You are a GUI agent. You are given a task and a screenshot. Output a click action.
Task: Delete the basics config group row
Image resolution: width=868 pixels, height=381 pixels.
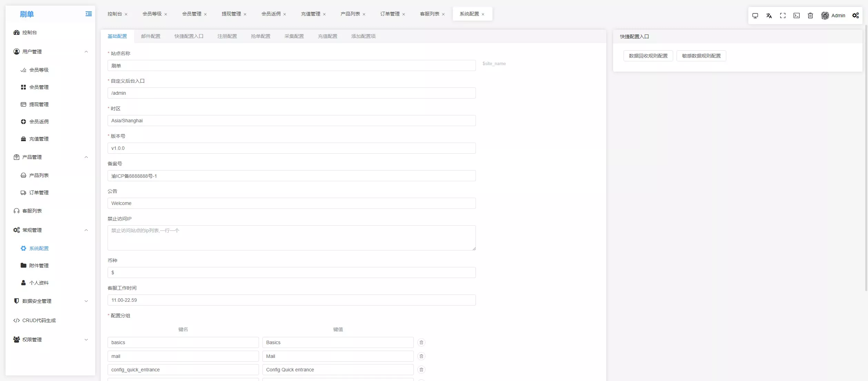[x=421, y=342]
